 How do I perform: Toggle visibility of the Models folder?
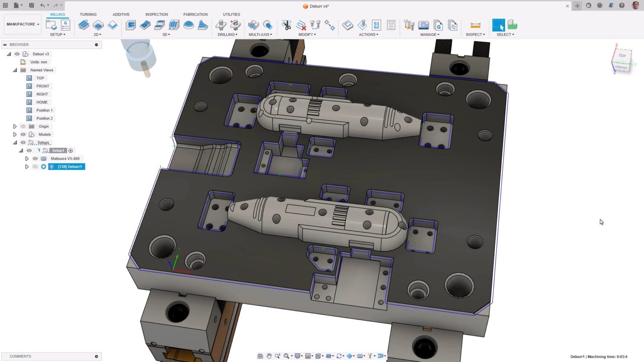23,134
